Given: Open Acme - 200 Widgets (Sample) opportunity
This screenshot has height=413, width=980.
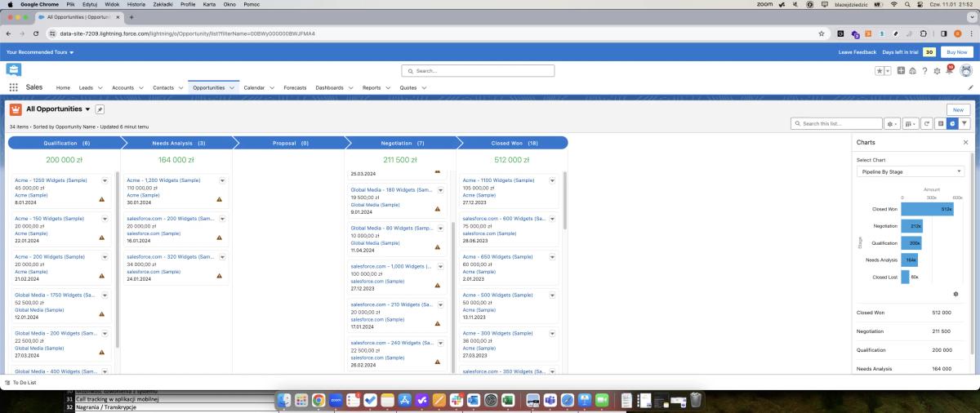Looking at the screenshot, I should click(x=49, y=256).
